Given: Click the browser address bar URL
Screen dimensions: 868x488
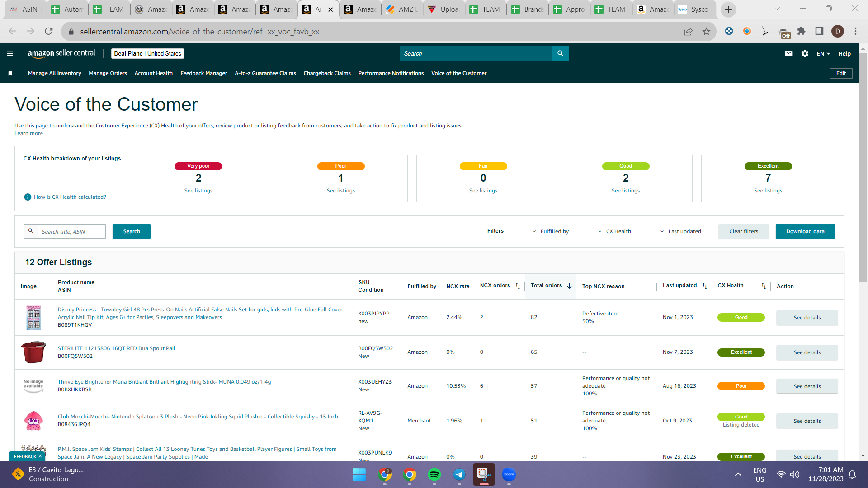Looking at the screenshot, I should pyautogui.click(x=199, y=31).
